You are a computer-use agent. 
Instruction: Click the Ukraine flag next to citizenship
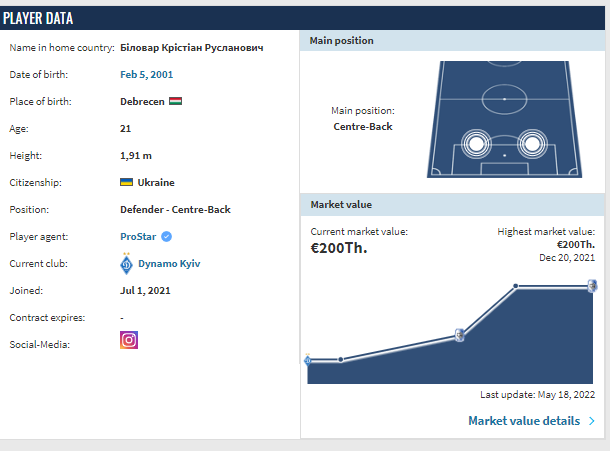tap(127, 183)
